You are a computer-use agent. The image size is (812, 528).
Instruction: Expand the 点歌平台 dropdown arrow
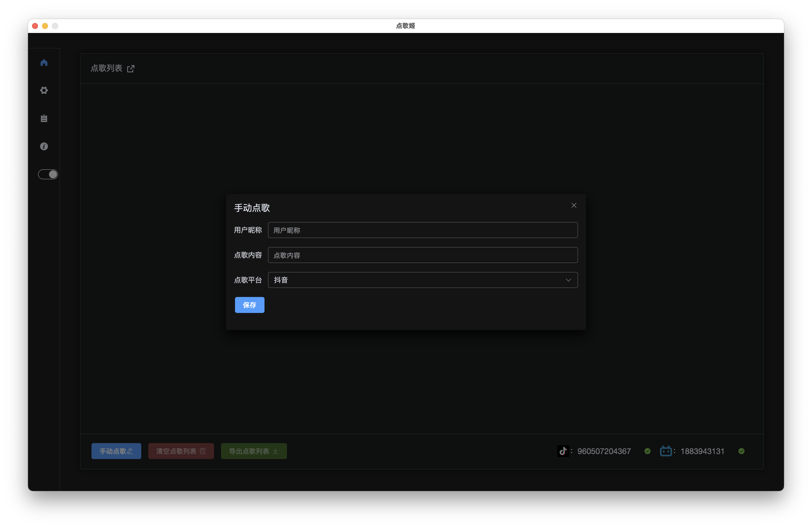click(x=568, y=280)
